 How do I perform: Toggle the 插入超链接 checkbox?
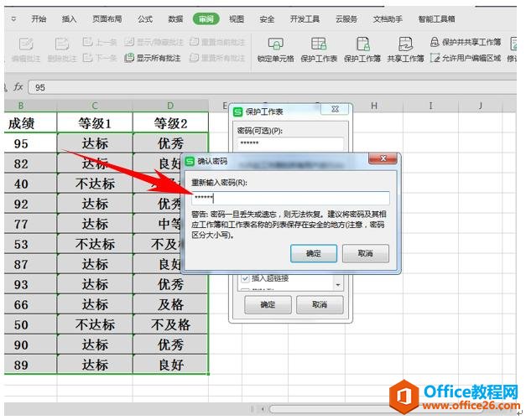245,278
